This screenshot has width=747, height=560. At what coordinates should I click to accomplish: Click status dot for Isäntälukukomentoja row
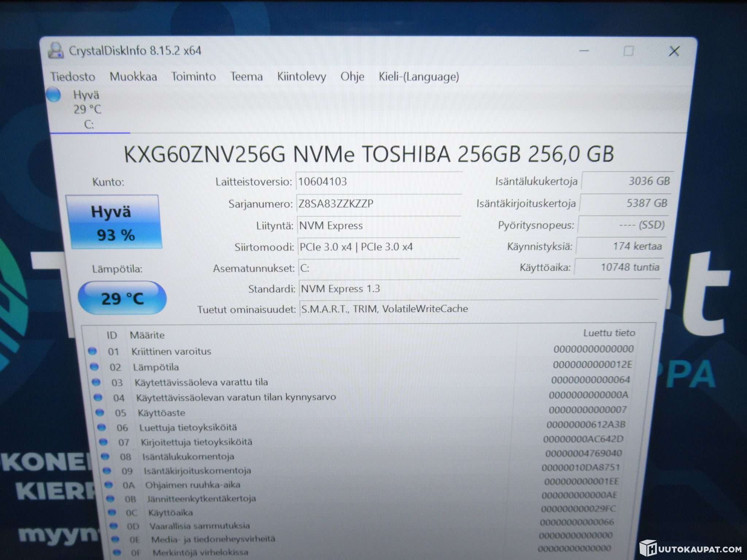click(x=105, y=456)
